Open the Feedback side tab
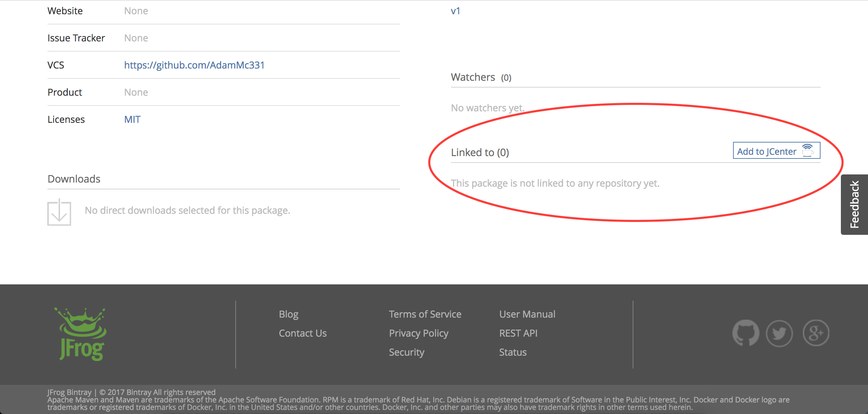 pos(854,204)
